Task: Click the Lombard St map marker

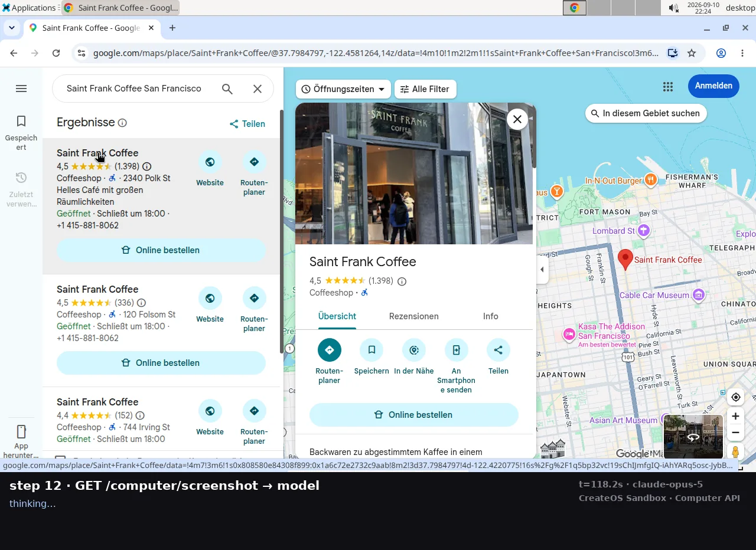Action: click(644, 231)
